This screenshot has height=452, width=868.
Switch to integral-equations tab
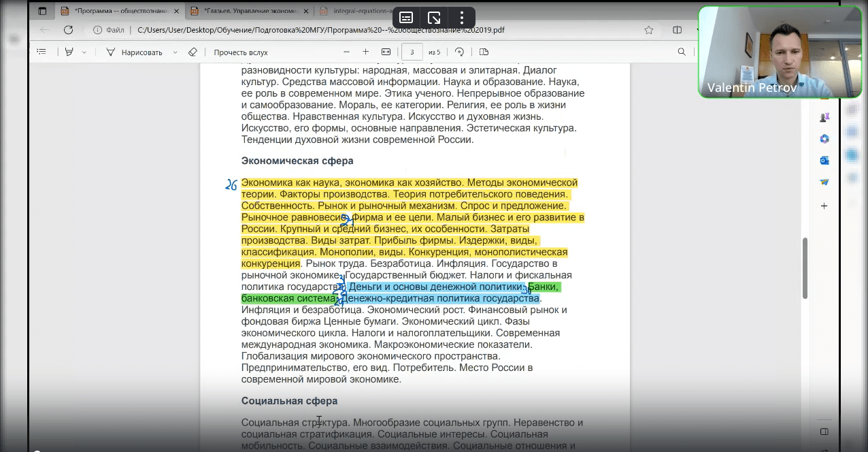point(361,11)
